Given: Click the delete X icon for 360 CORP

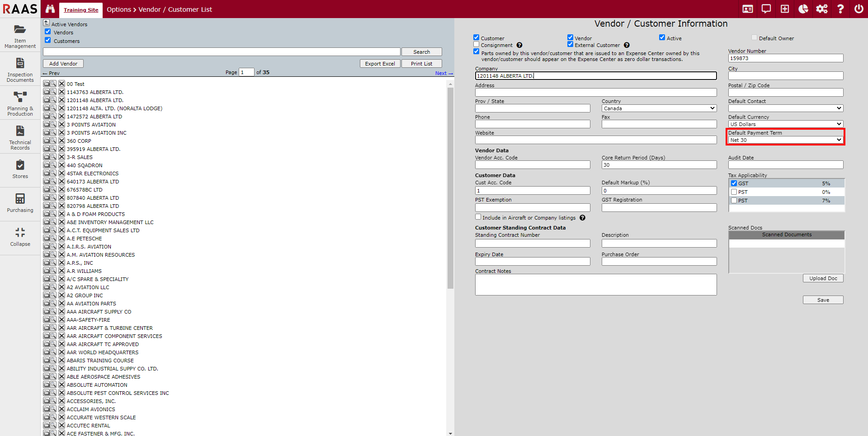Looking at the screenshot, I should 61,141.
